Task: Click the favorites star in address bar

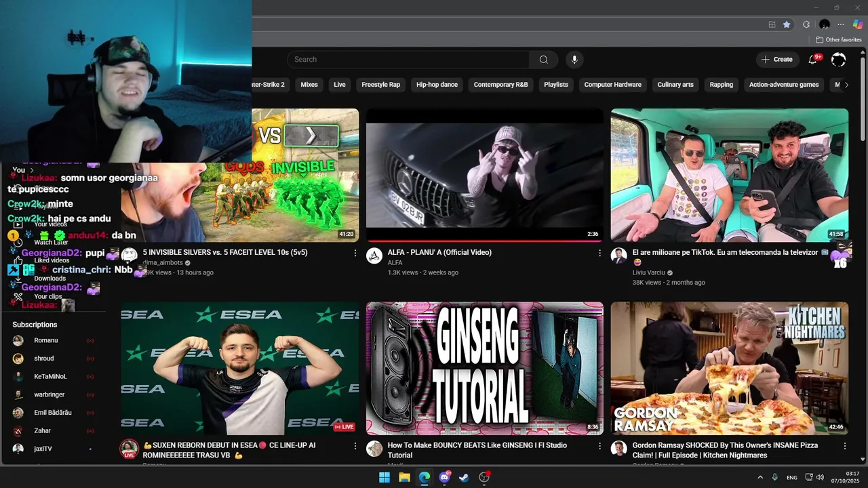Action: click(x=787, y=24)
